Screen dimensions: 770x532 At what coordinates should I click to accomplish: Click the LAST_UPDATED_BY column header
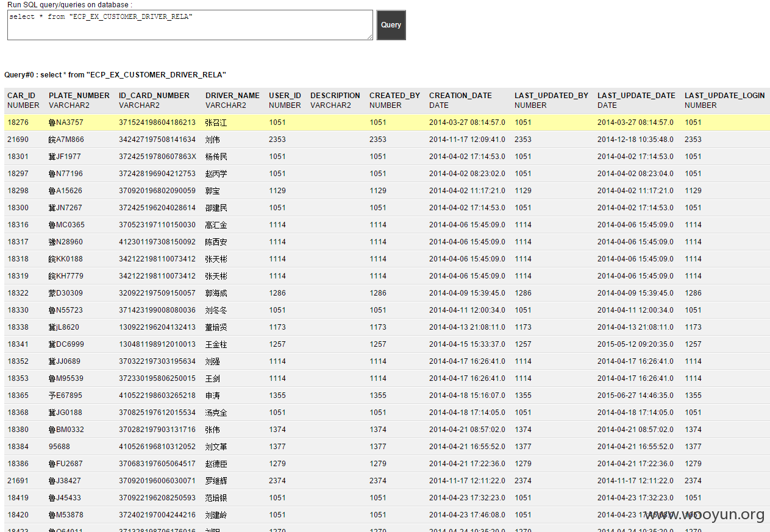tap(551, 96)
